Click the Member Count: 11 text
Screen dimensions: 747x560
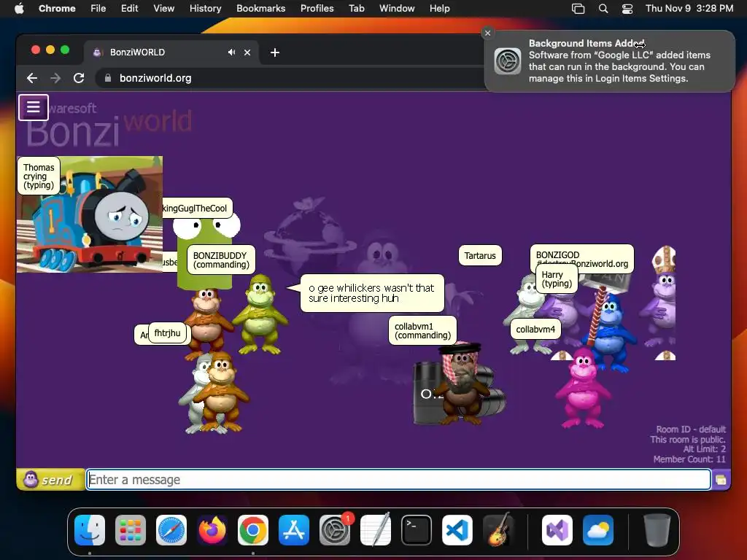coord(689,459)
